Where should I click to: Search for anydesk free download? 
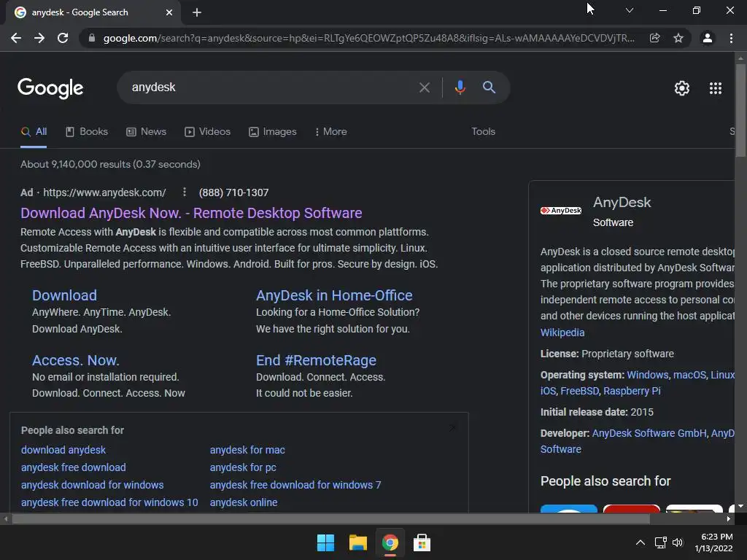(x=74, y=467)
